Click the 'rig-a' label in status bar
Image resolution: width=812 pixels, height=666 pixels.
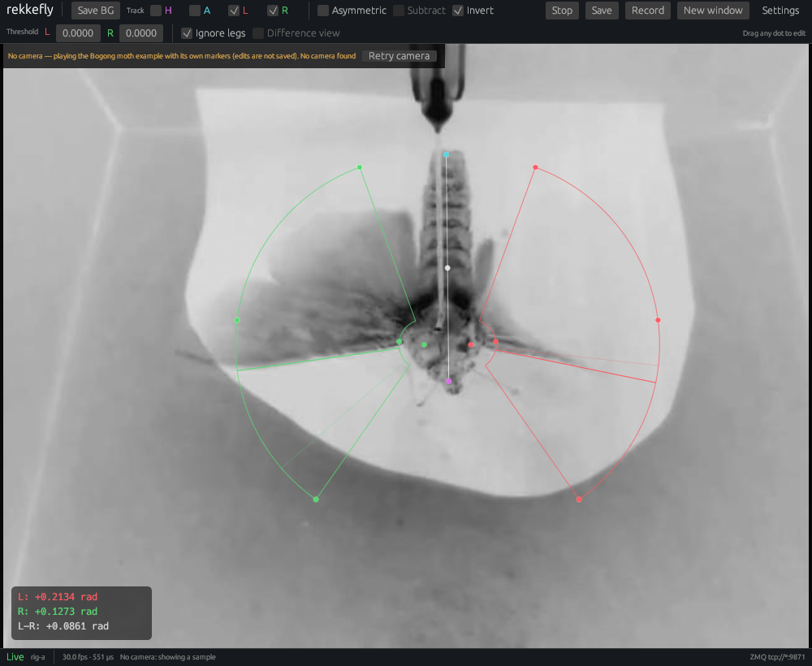38,657
